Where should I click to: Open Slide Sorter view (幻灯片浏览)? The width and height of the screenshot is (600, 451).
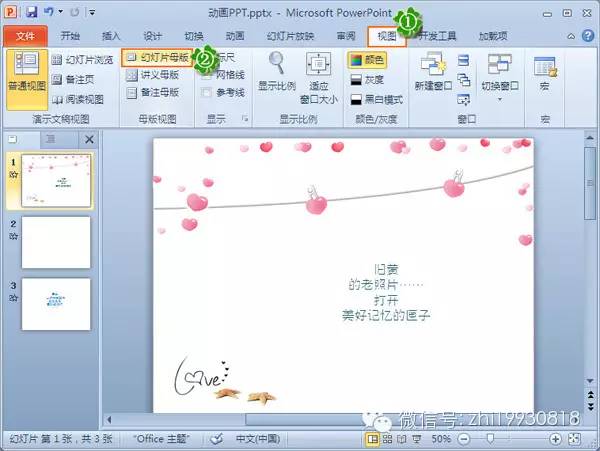pos(83,60)
